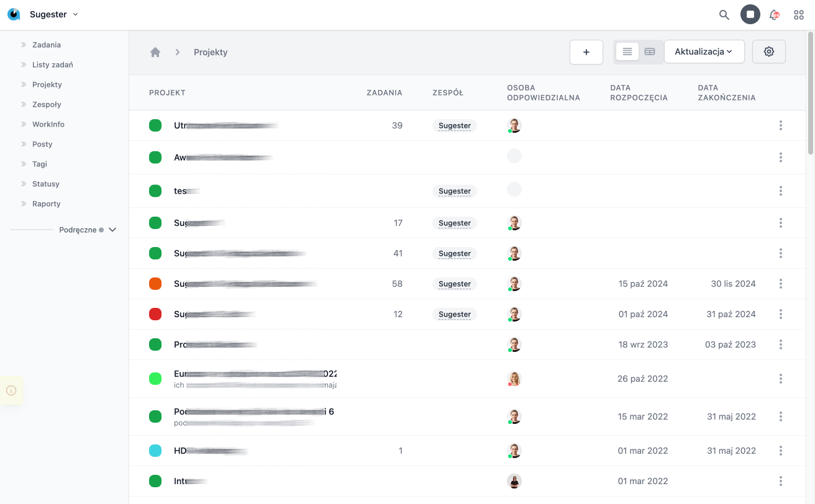Stop the running timer in the top bar
The height and width of the screenshot is (504, 815).
point(750,14)
